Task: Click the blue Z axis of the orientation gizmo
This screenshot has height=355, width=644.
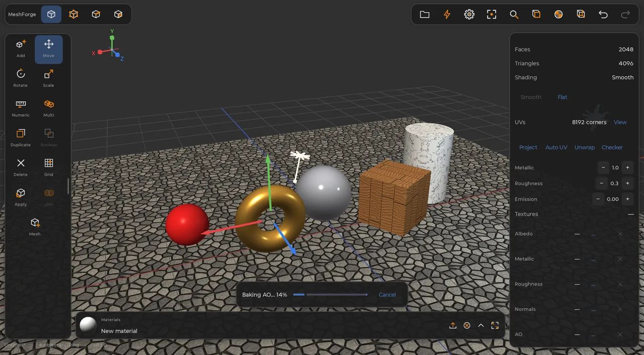Action: 117,55
